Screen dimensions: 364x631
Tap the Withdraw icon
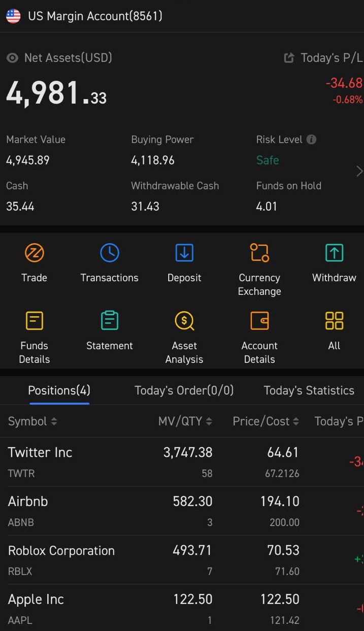[x=334, y=253]
